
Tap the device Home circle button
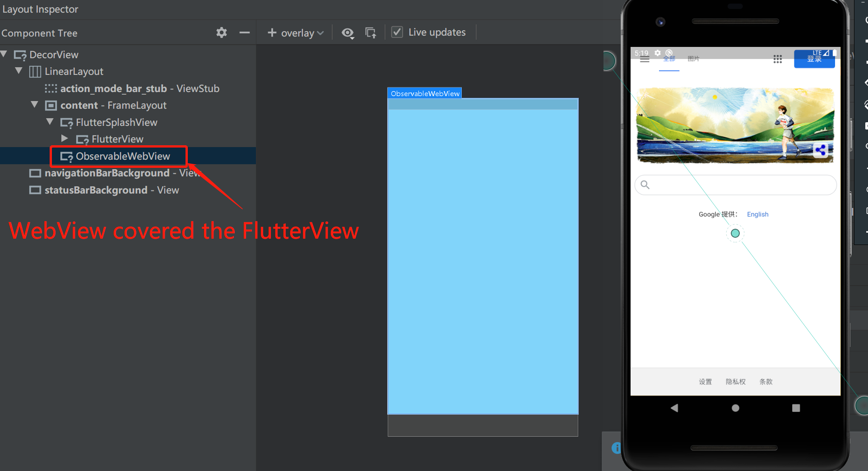[735, 407]
